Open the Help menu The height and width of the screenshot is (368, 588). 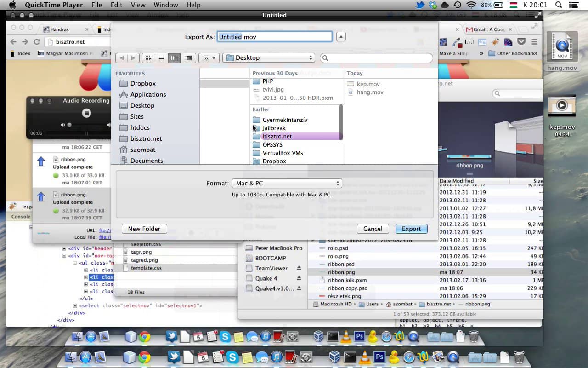pos(193,5)
